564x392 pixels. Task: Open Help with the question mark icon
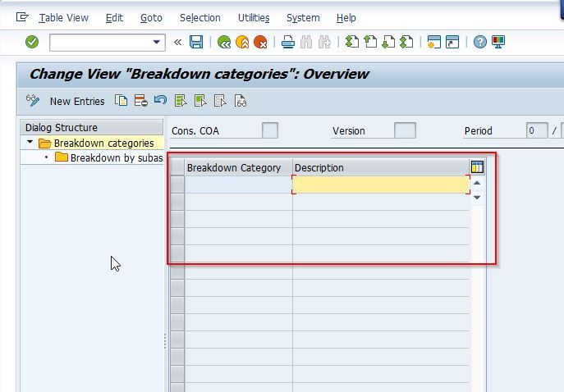[479, 42]
